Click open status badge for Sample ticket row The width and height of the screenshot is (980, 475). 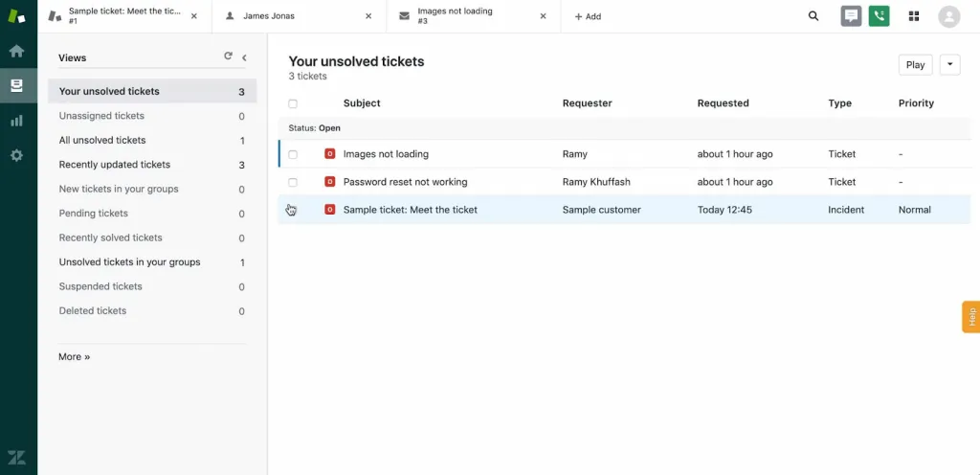coord(329,210)
